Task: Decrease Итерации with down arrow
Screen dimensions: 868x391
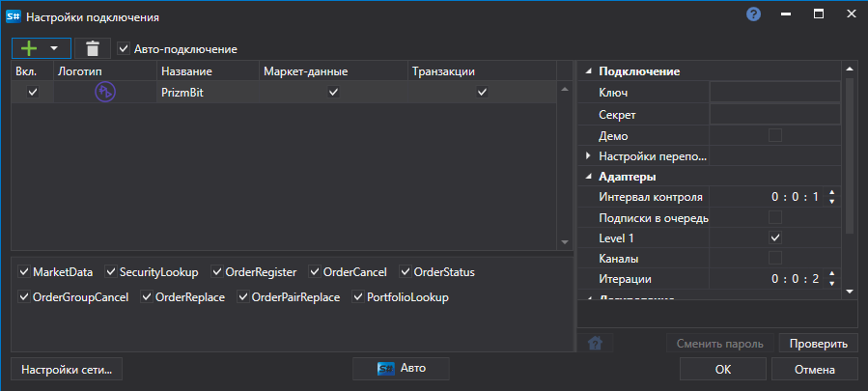Action: [831, 283]
